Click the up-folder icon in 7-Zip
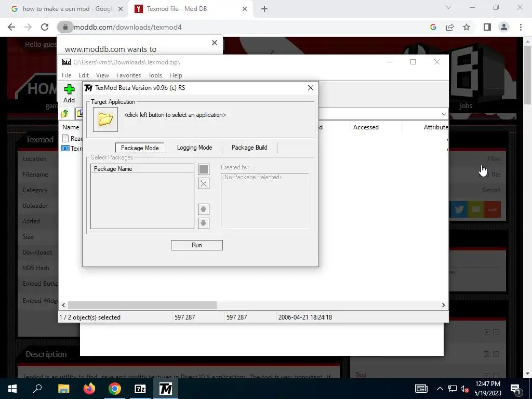532x399 pixels. pos(65,113)
